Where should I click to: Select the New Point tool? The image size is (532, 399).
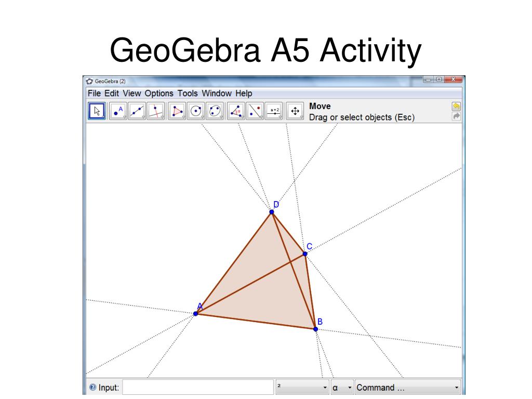click(118, 111)
